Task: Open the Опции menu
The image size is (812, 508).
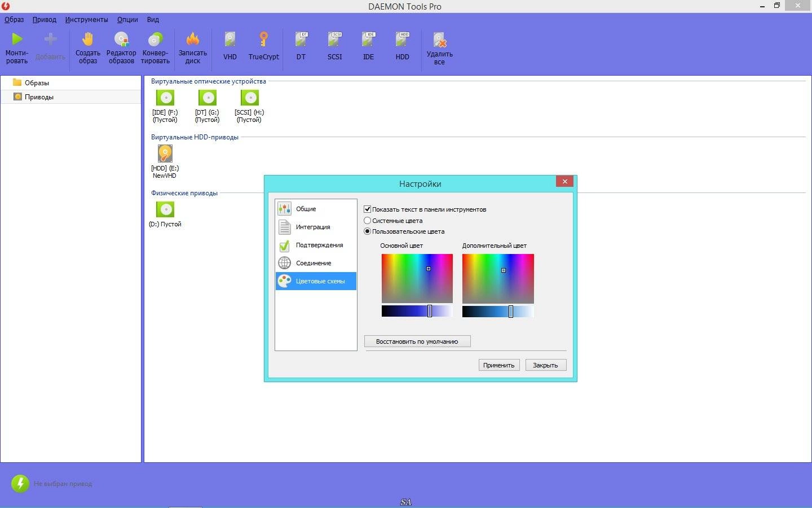Action: tap(127, 19)
